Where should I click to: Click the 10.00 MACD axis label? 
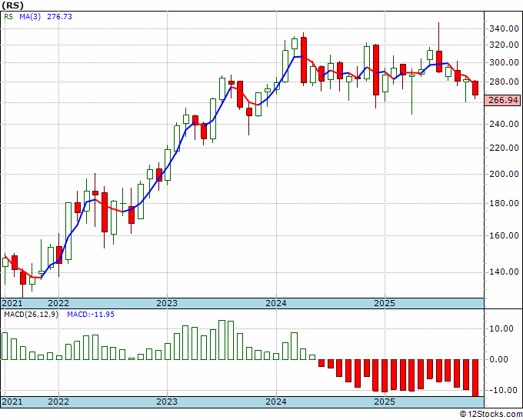coord(501,329)
